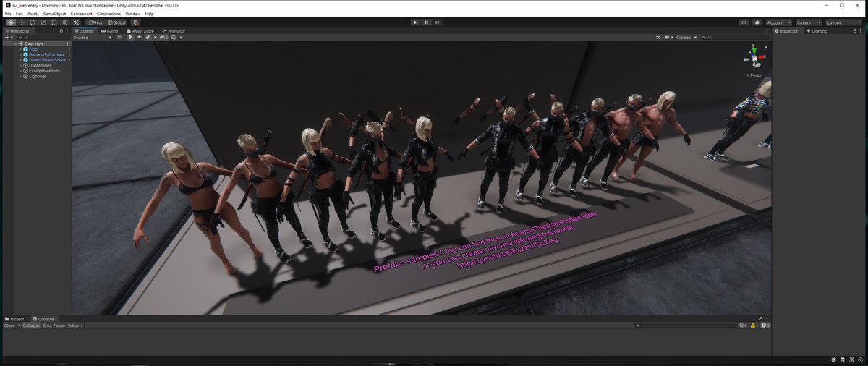Image resolution: width=868 pixels, height=366 pixels.
Task: Select the Rect transform tool
Action: [54, 22]
